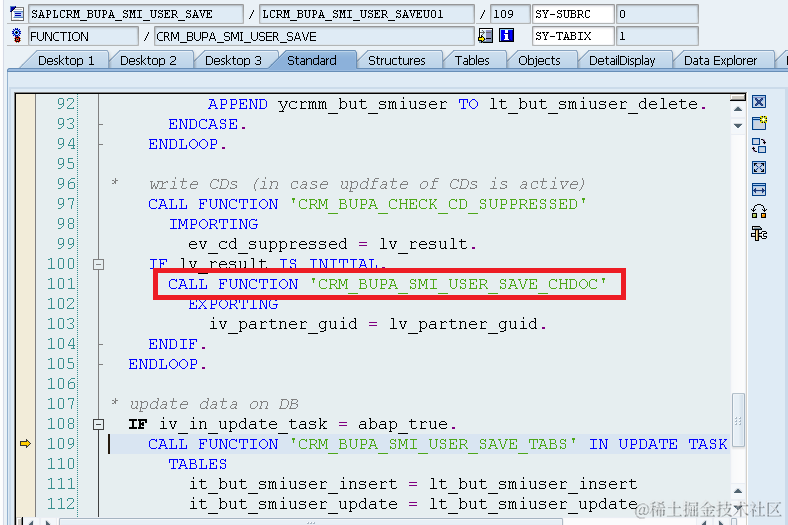Viewport: 788px width, 525px height.
Task: Click the SY-SUBRC variable name field
Action: (x=573, y=14)
